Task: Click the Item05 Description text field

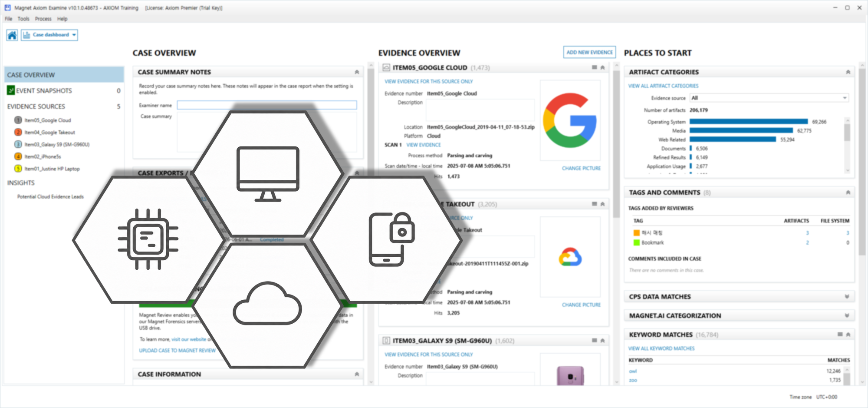Action: point(480,110)
